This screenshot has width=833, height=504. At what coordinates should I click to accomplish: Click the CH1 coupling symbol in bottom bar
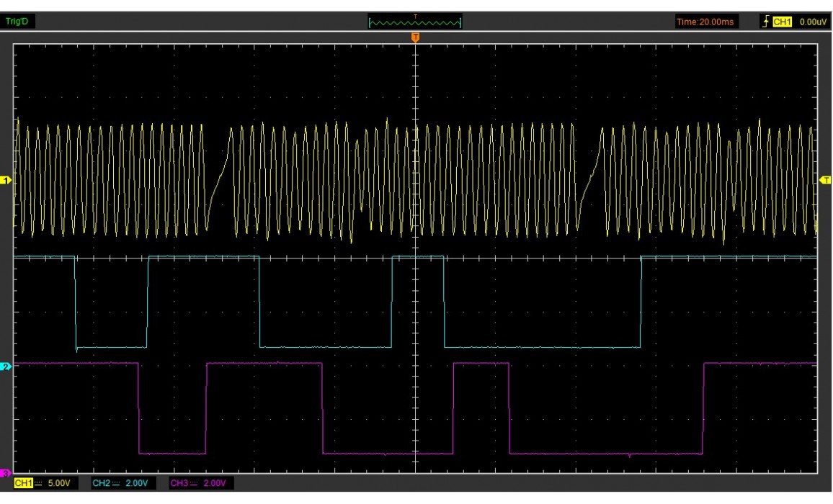39,483
